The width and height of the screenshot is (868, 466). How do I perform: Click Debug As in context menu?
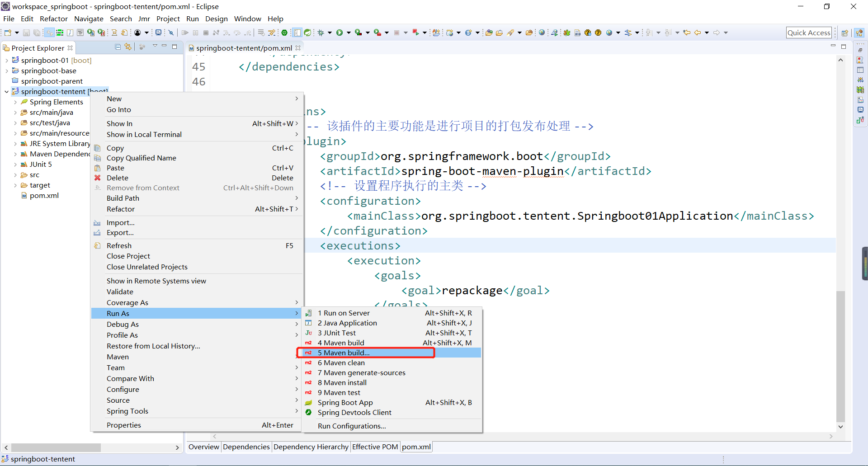(197, 324)
